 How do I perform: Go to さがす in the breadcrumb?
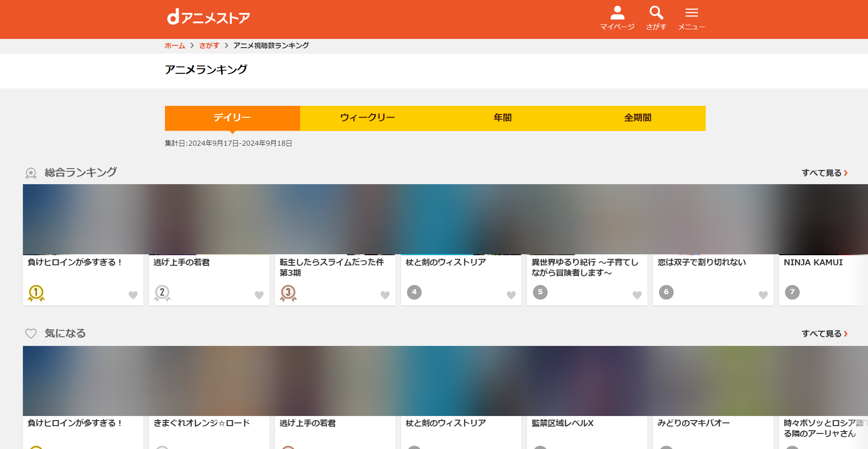tap(209, 45)
